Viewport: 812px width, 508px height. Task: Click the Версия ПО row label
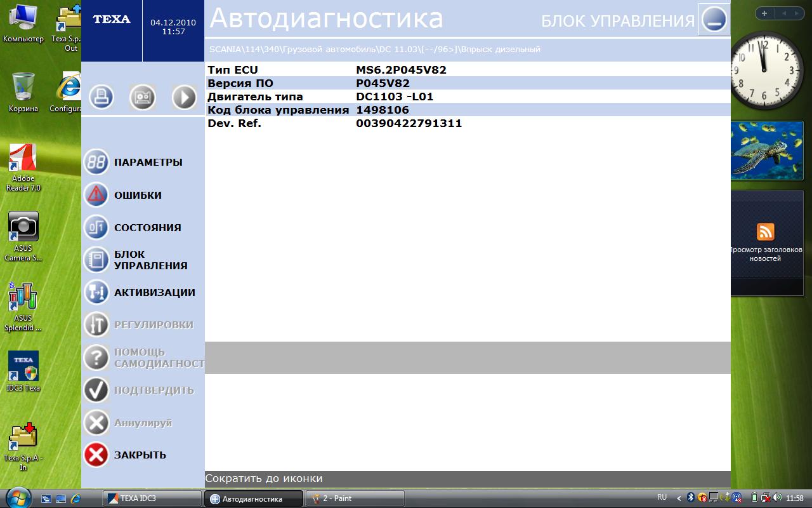(240, 83)
